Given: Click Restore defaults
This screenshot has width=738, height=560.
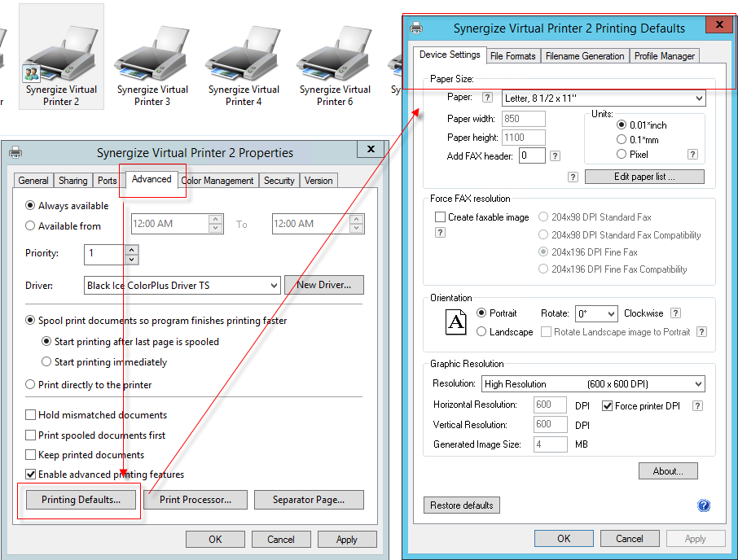Looking at the screenshot, I should pos(462,505).
